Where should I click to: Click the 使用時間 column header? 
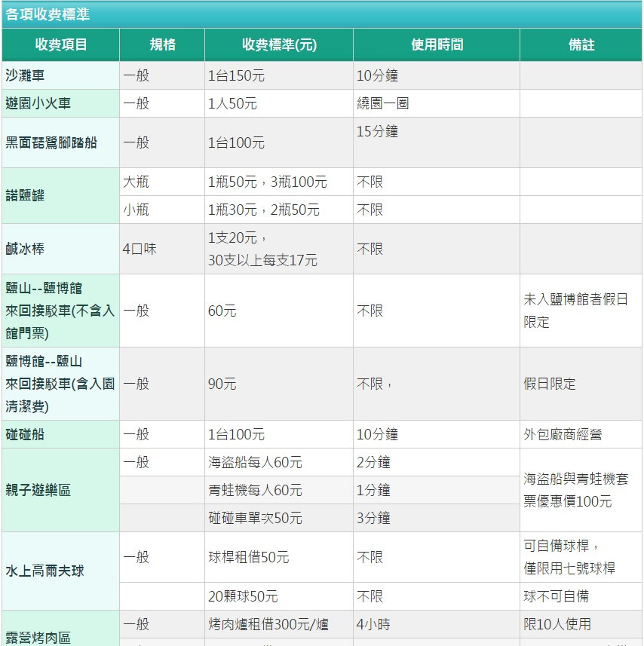[437, 44]
